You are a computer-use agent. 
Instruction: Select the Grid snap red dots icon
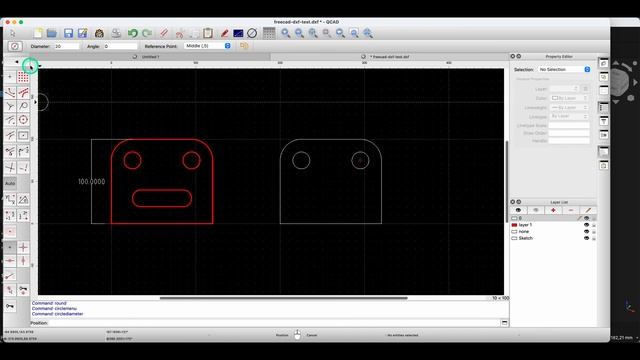[x=23, y=77]
